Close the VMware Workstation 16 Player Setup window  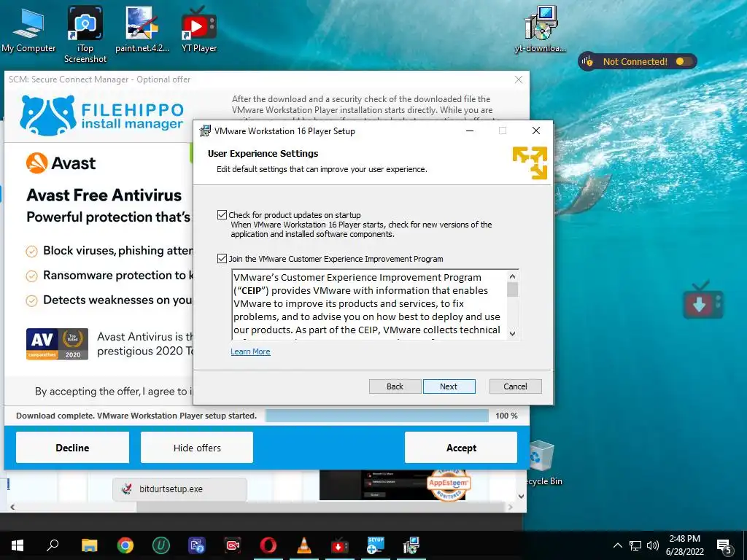(536, 131)
